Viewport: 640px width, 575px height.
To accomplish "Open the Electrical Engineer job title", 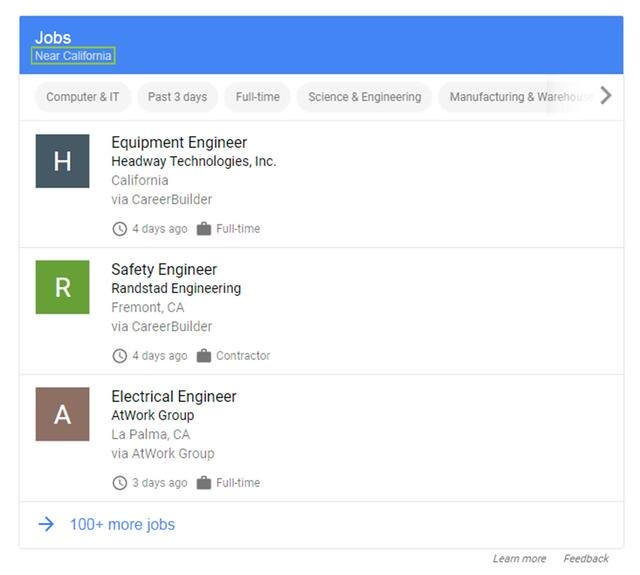I will [x=174, y=396].
